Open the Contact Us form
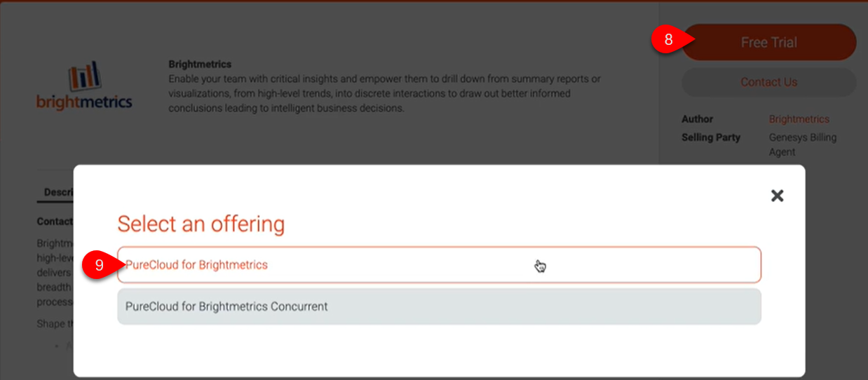868x380 pixels. (769, 82)
